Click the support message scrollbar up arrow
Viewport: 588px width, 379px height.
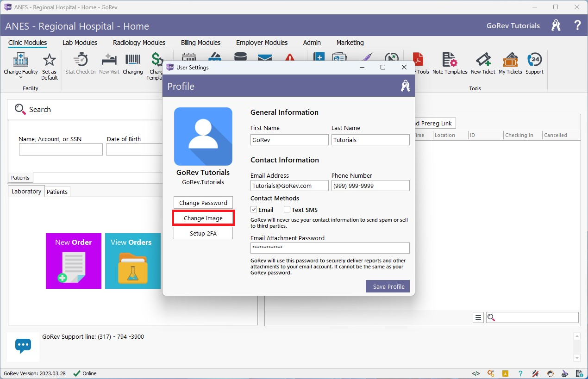click(x=577, y=336)
